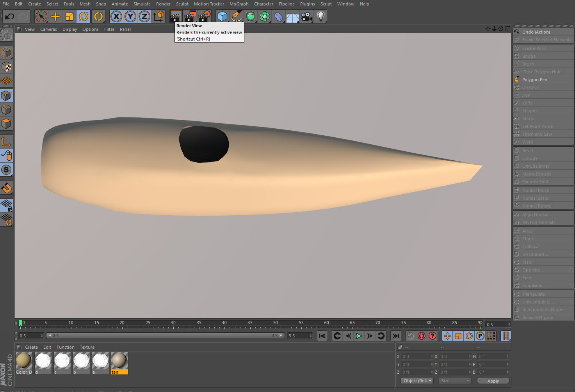Open the Mesh menu
Screen dimensions: 575x392
pos(85,4)
